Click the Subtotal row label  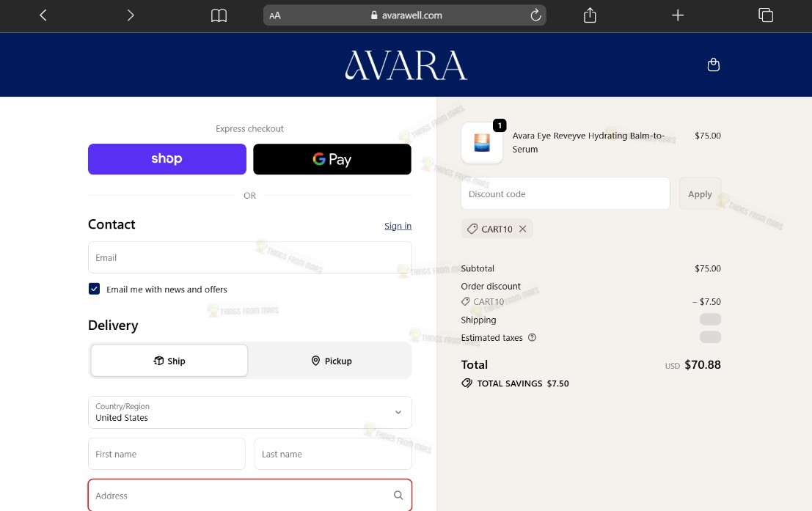click(x=478, y=268)
